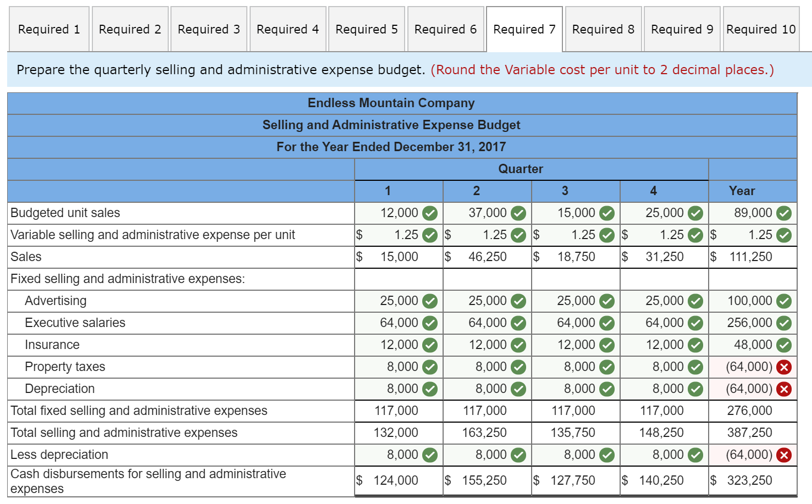Select Year total fixed expenses 276,000
This screenshot has height=504, width=812.
pyautogui.click(x=750, y=411)
